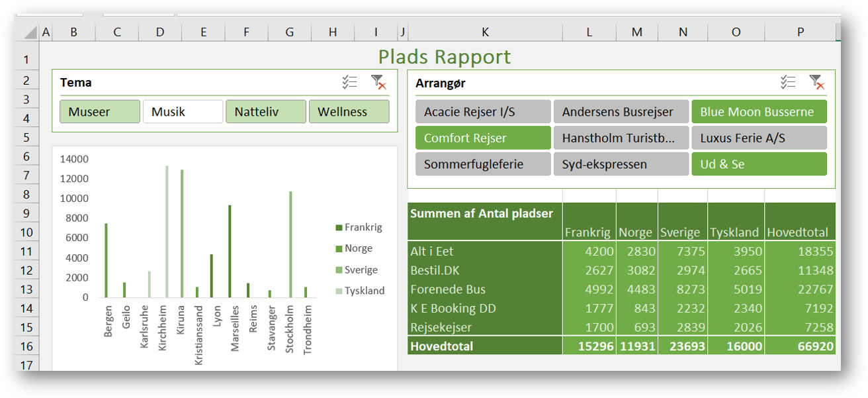The width and height of the screenshot is (868, 398).
Task: Toggle multi-select in Arrangør slicer
Action: pyautogui.click(x=787, y=82)
